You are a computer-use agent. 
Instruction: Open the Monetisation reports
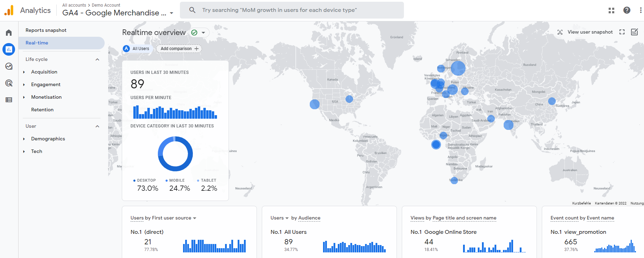46,97
